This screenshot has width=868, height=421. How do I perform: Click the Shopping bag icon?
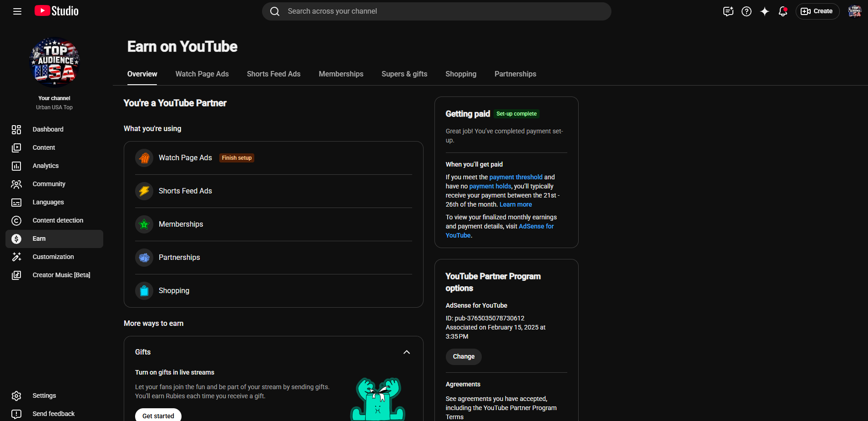144,291
